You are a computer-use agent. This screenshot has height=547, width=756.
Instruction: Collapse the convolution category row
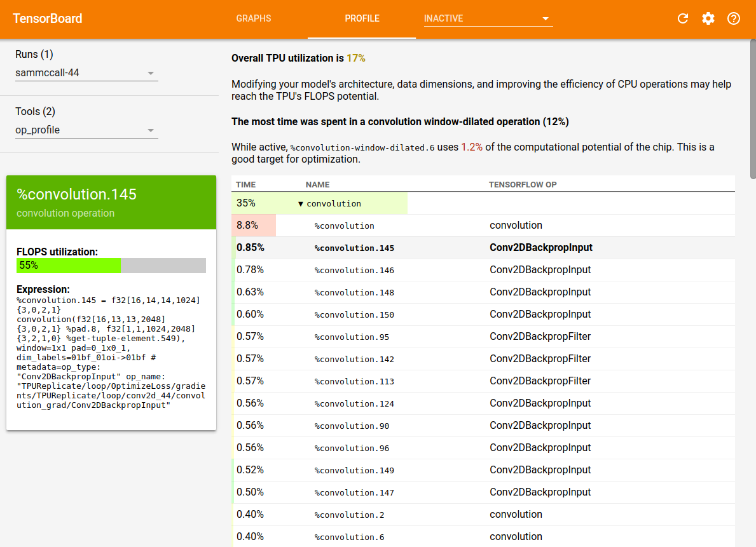tap(300, 204)
